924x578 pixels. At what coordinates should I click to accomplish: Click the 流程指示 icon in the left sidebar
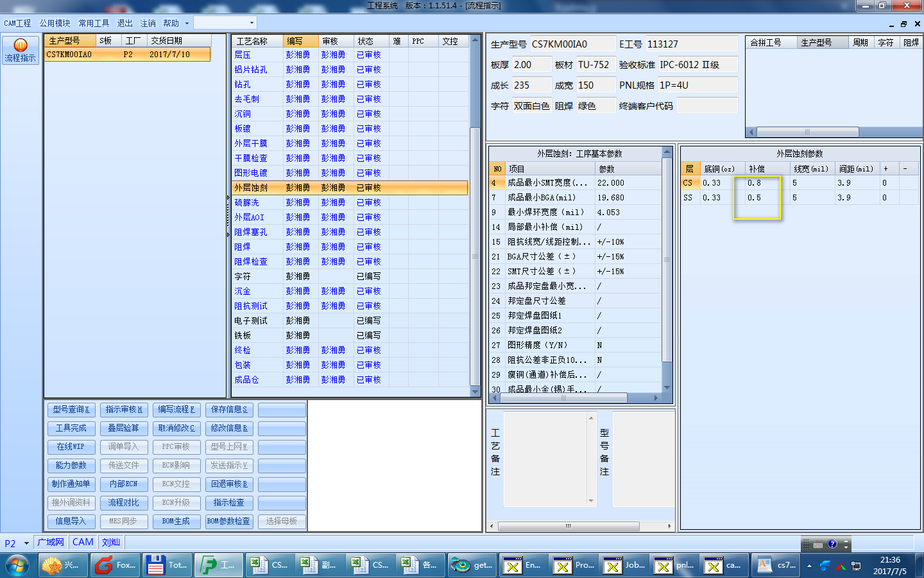[x=21, y=50]
